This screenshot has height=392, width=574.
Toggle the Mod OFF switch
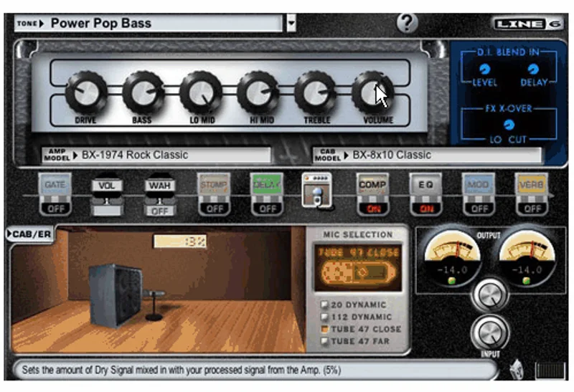(479, 209)
